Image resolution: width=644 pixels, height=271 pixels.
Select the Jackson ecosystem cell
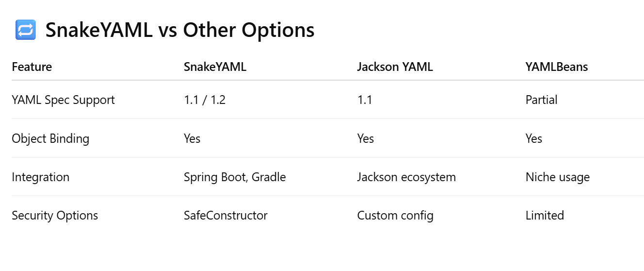pos(406,177)
